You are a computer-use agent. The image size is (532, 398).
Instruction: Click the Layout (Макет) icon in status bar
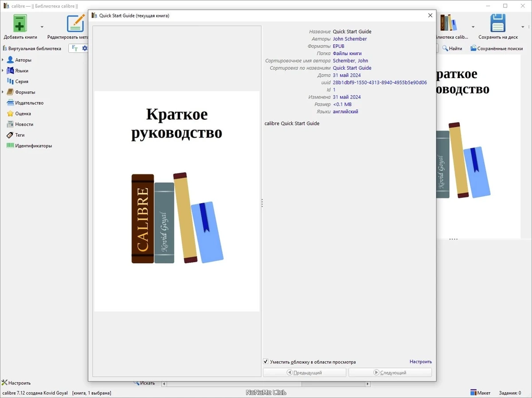473,393
